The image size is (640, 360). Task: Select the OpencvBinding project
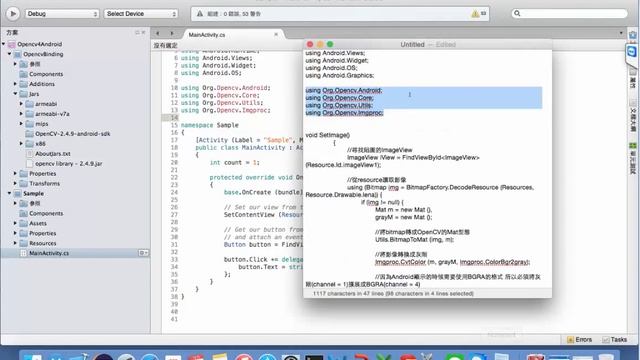(43, 54)
